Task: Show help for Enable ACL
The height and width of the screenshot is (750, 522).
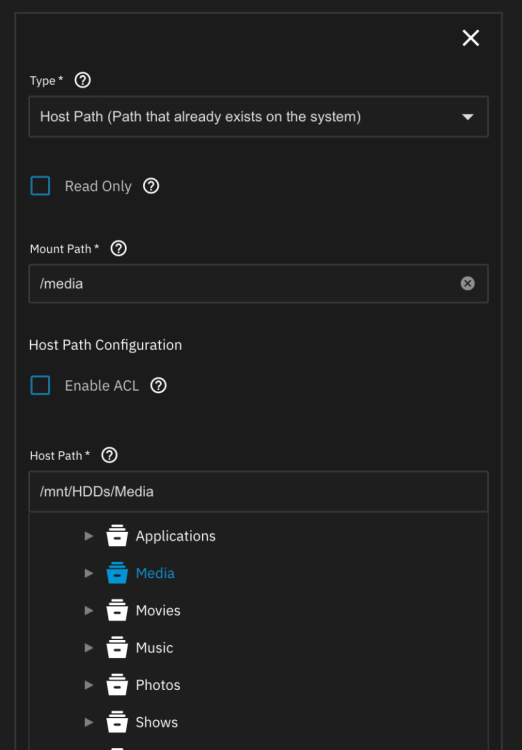Action: pyautogui.click(x=158, y=386)
